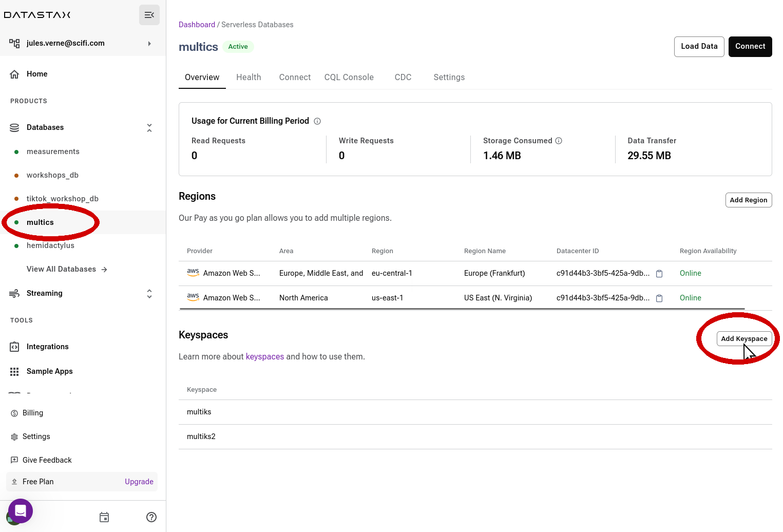The image size is (783, 532).
Task: Open the measurements database
Action: 53,151
